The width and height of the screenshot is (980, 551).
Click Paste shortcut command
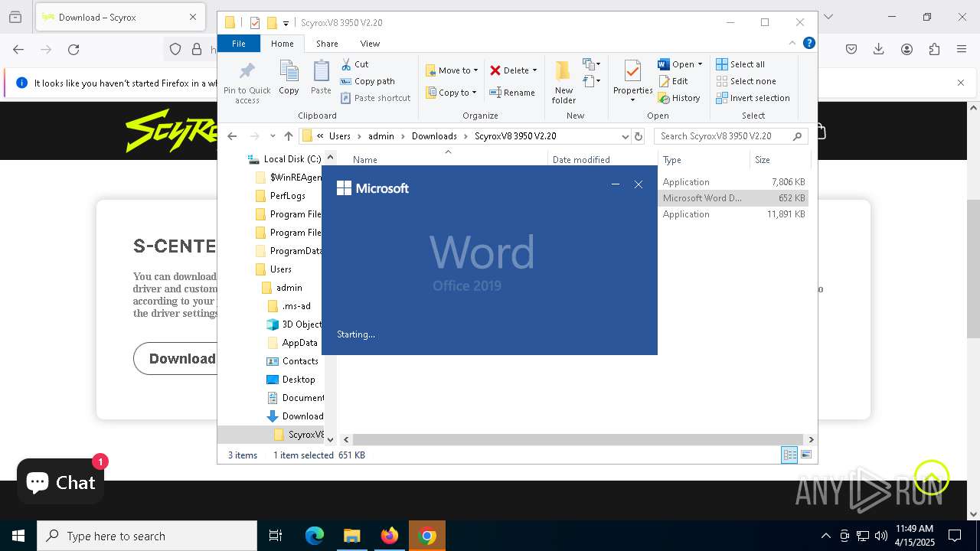(375, 98)
